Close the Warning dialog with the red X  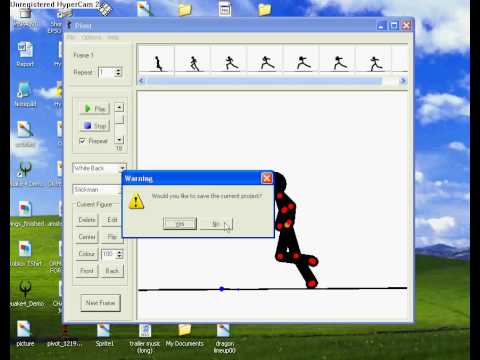[267, 178]
